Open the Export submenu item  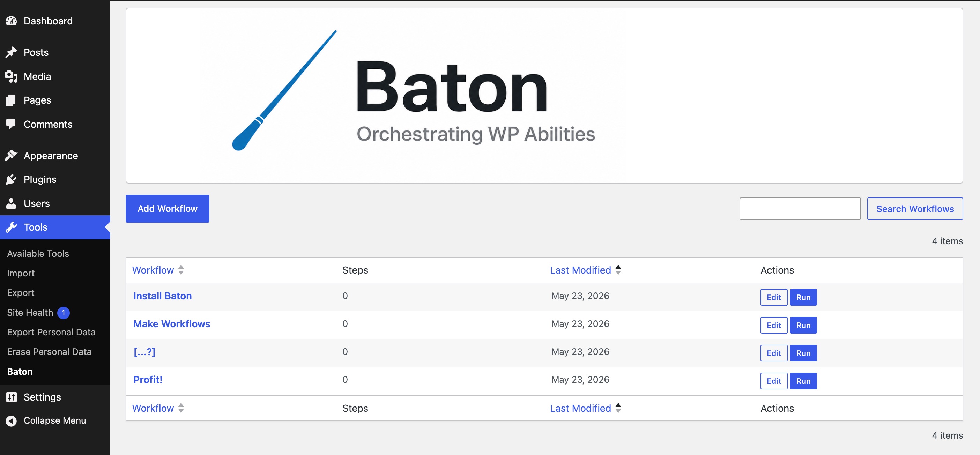pyautogui.click(x=21, y=292)
